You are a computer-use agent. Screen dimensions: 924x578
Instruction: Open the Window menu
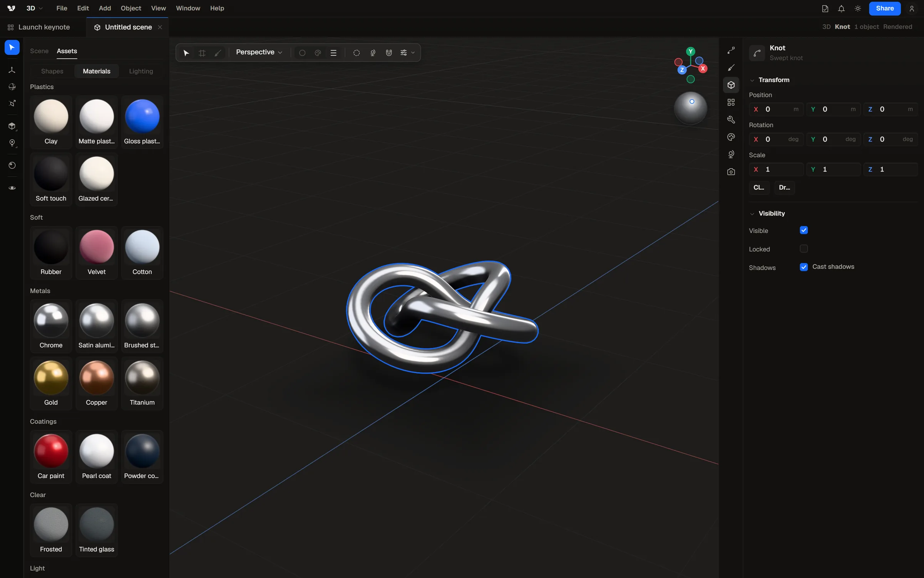tap(188, 8)
